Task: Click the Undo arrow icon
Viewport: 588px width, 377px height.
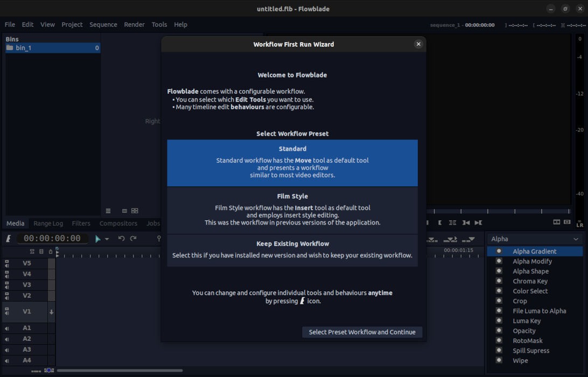Action: click(122, 238)
